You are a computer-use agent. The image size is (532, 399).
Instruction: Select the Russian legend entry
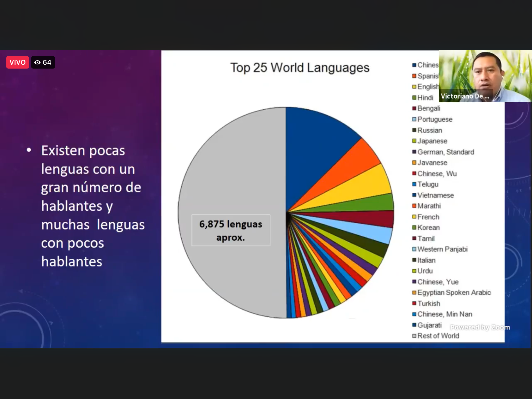tap(429, 130)
